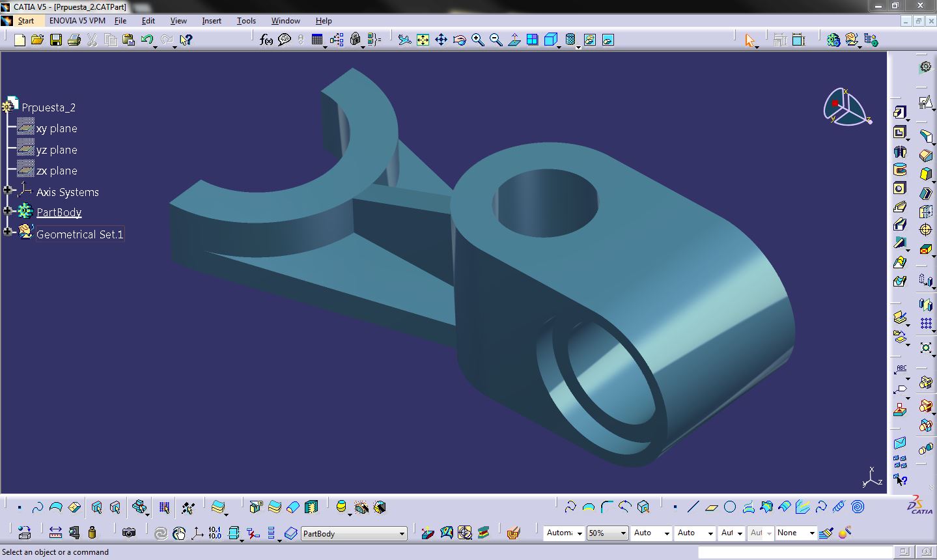Select the Groove tool

coord(899,170)
